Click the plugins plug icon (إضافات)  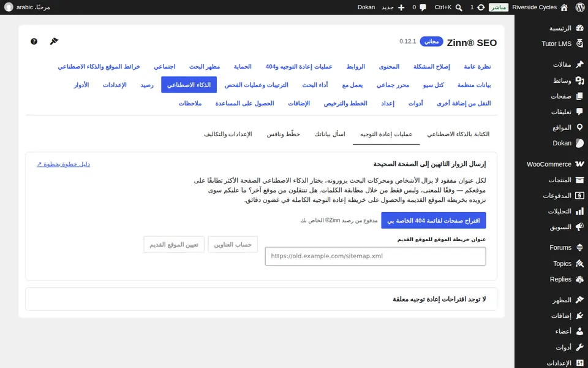579,315
